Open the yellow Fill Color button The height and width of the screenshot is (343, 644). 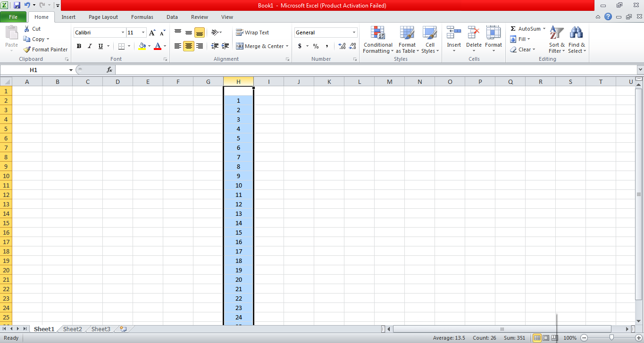(x=142, y=46)
